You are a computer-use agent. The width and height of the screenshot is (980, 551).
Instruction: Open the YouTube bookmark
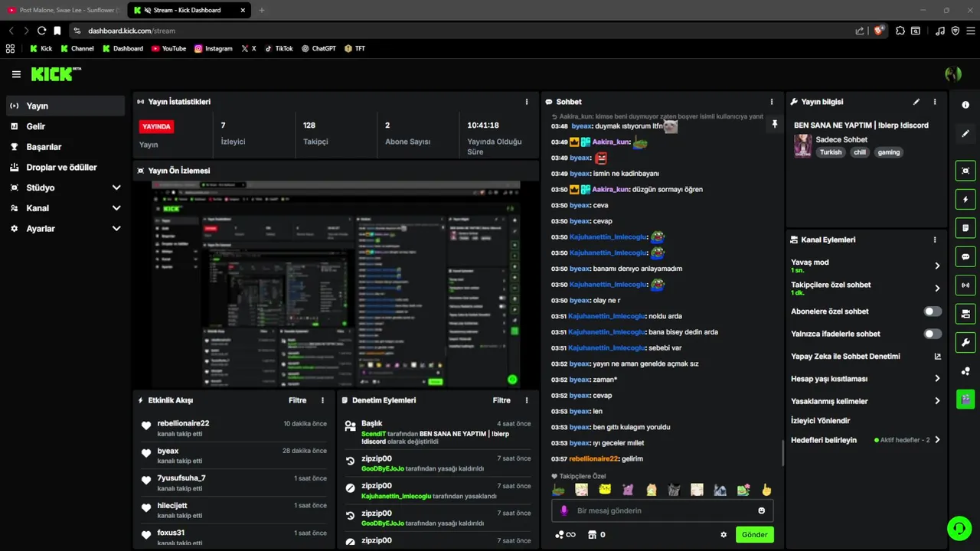pos(168,48)
